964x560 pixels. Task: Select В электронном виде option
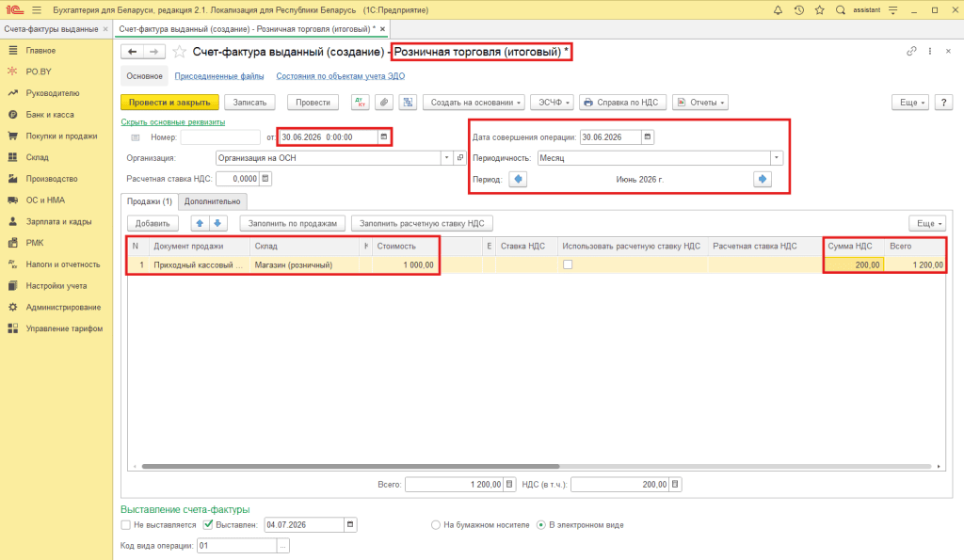(541, 525)
